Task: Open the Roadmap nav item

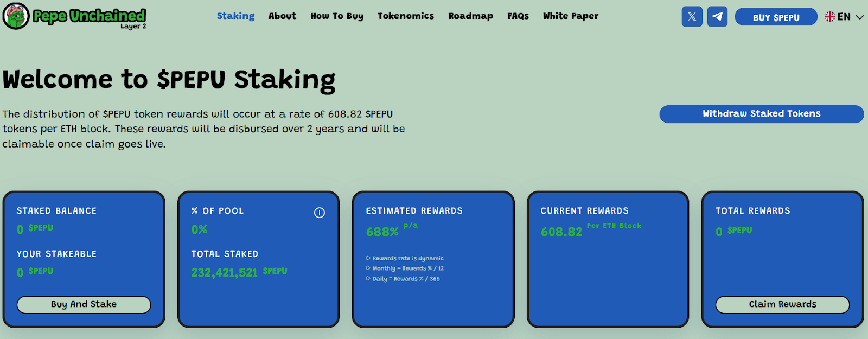Action: [x=470, y=16]
